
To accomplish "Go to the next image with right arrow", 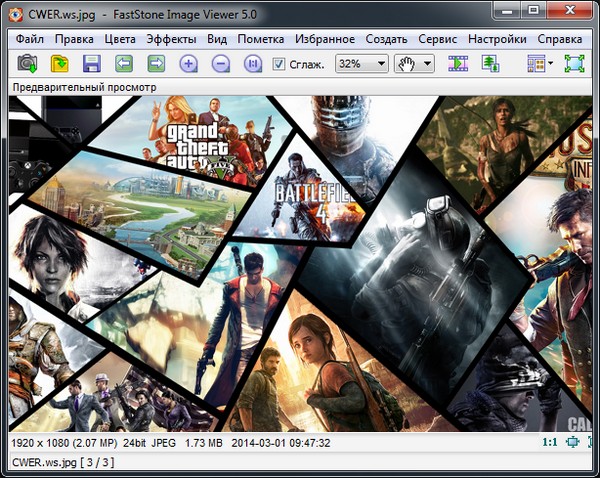I will point(156,64).
